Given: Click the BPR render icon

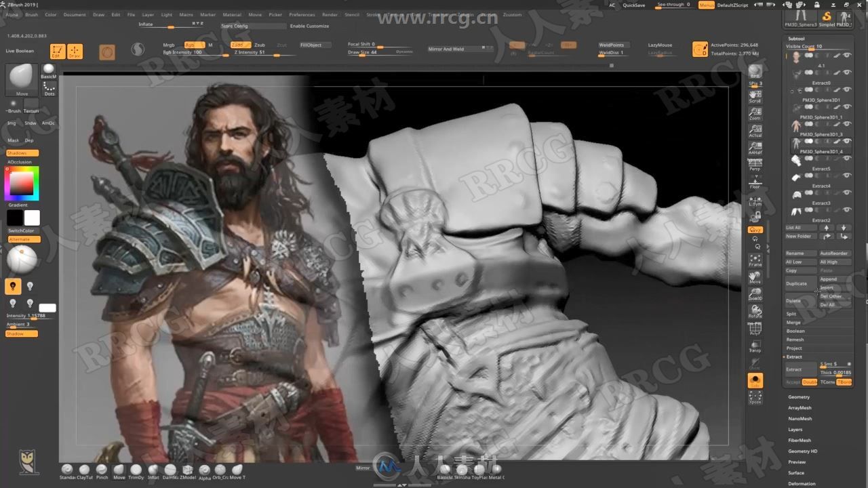Looking at the screenshot, I should (x=755, y=72).
